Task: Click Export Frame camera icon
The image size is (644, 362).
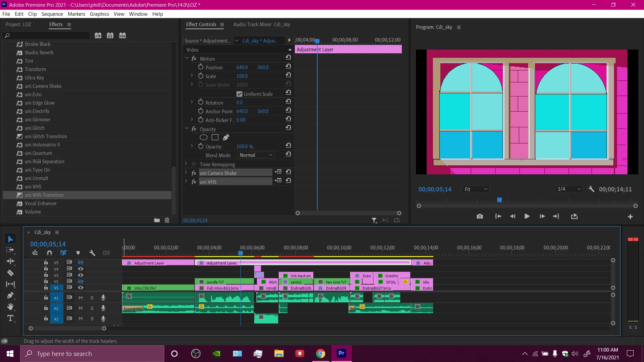Action: [x=480, y=217]
